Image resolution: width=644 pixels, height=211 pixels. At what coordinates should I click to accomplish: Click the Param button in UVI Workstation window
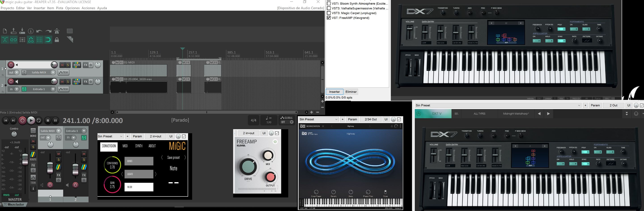(x=352, y=119)
